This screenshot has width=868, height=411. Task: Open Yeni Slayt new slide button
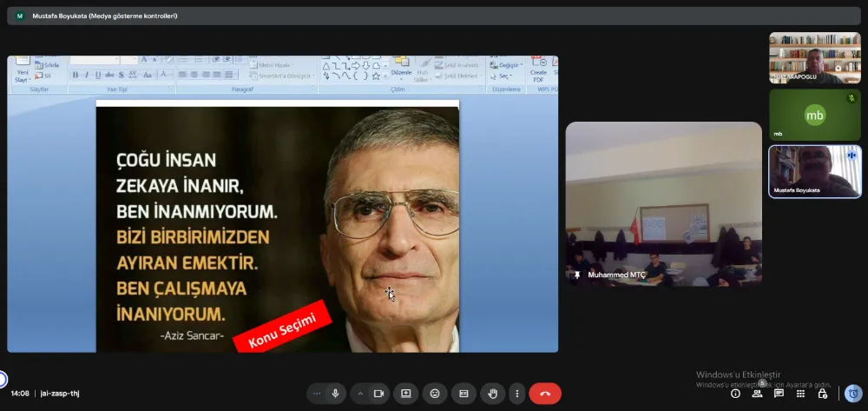tap(23, 70)
